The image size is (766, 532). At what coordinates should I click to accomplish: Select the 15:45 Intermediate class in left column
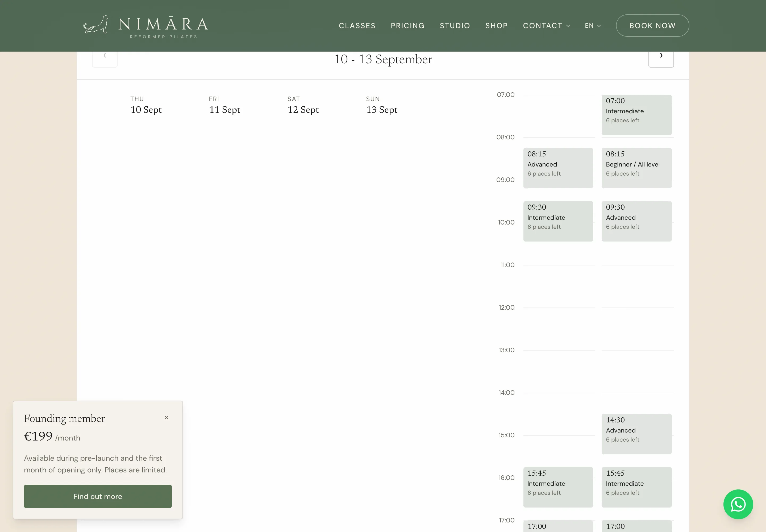coord(558,487)
